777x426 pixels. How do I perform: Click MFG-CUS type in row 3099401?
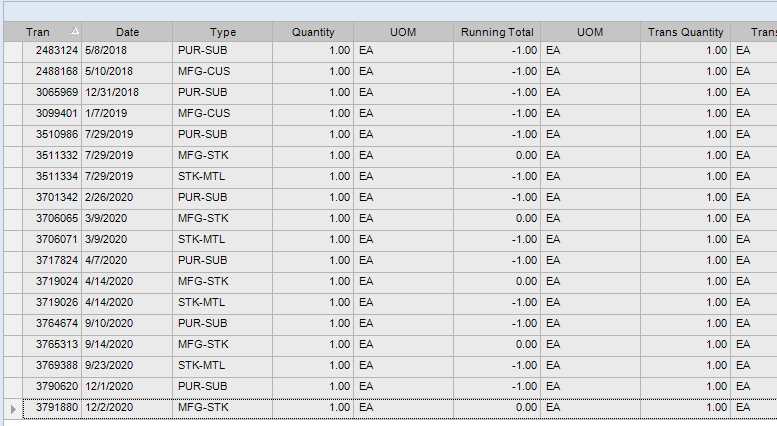204,113
